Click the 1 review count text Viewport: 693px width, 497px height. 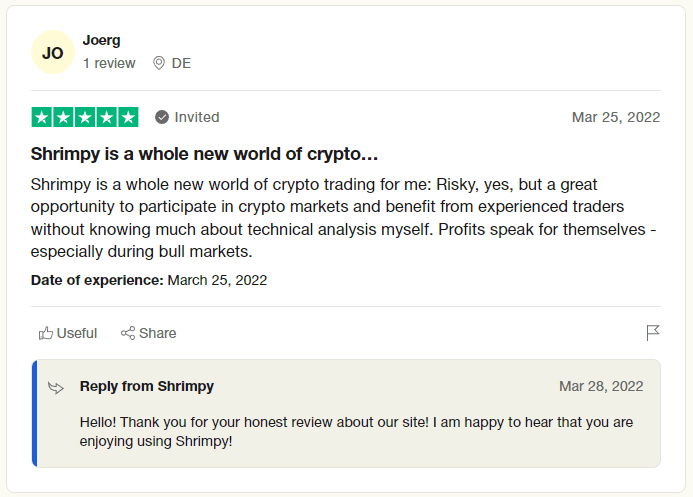pos(109,63)
